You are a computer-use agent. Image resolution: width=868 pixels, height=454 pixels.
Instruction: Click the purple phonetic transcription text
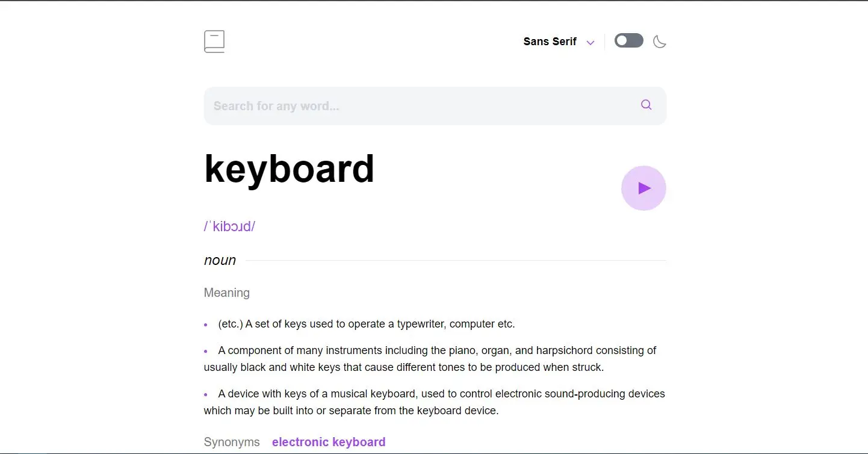(x=229, y=226)
